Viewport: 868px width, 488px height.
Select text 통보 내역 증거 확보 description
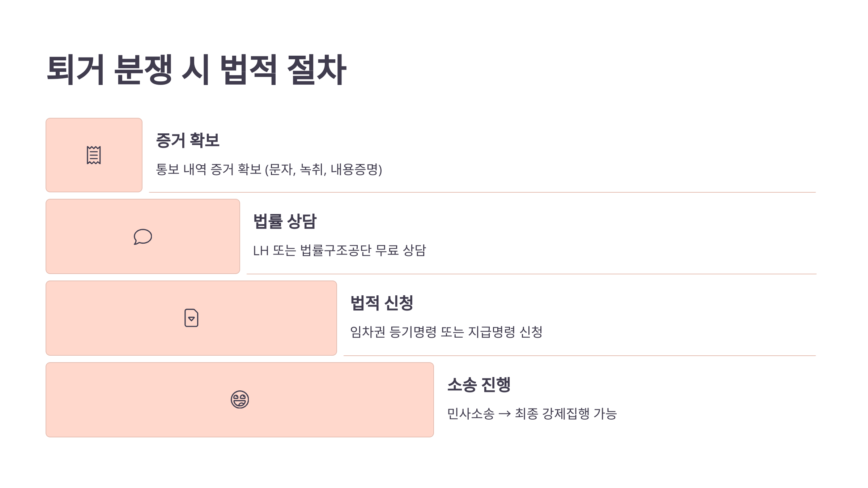tap(269, 170)
